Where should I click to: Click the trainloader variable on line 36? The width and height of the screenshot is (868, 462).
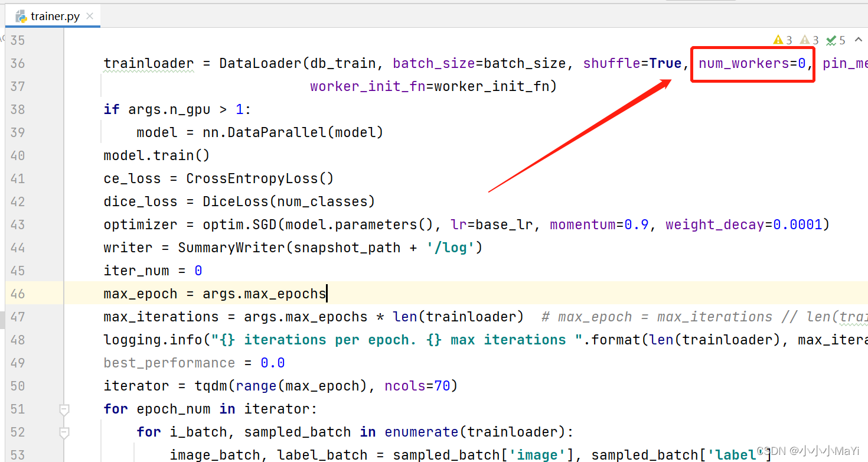[x=149, y=63]
